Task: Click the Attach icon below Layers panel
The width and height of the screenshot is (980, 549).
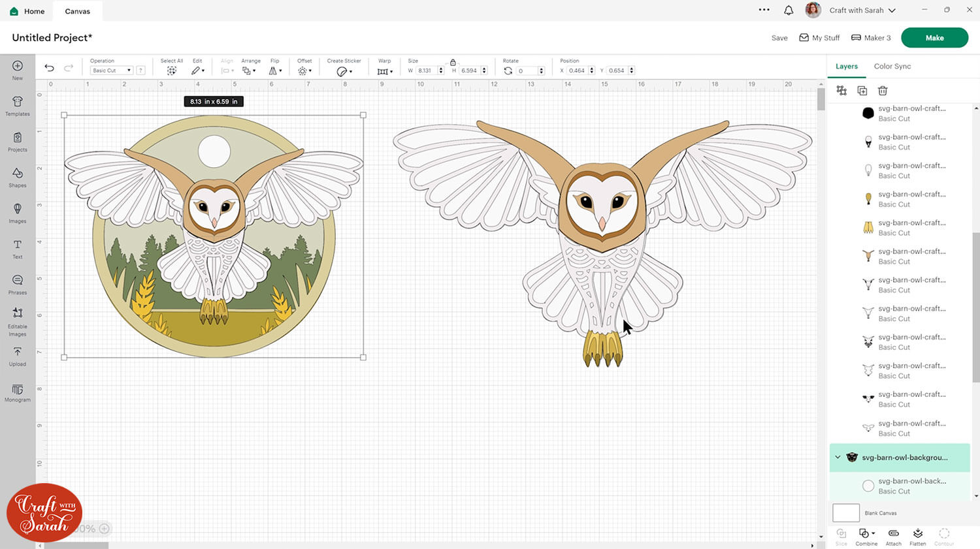Action: coord(892,535)
